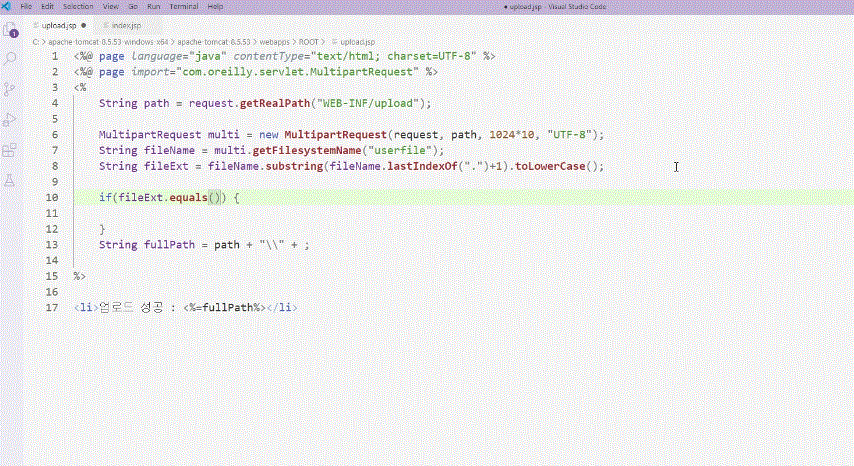
Task: Expand apache-tomcat-8.5.53 breadcrumb folder
Action: tap(214, 42)
